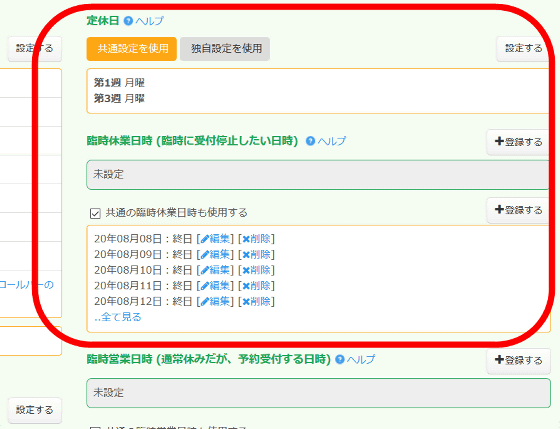Click 設定する button for 定休日
The image size is (560, 429).
point(523,49)
